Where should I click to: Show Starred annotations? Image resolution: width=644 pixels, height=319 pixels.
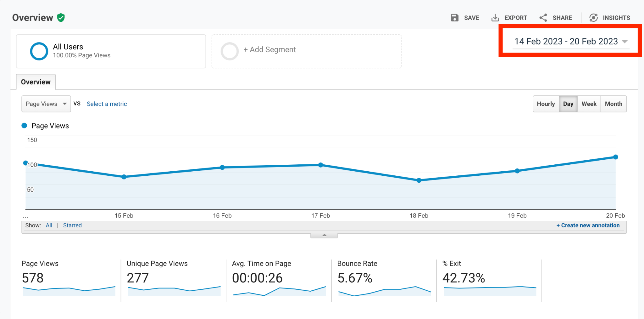coord(72,225)
